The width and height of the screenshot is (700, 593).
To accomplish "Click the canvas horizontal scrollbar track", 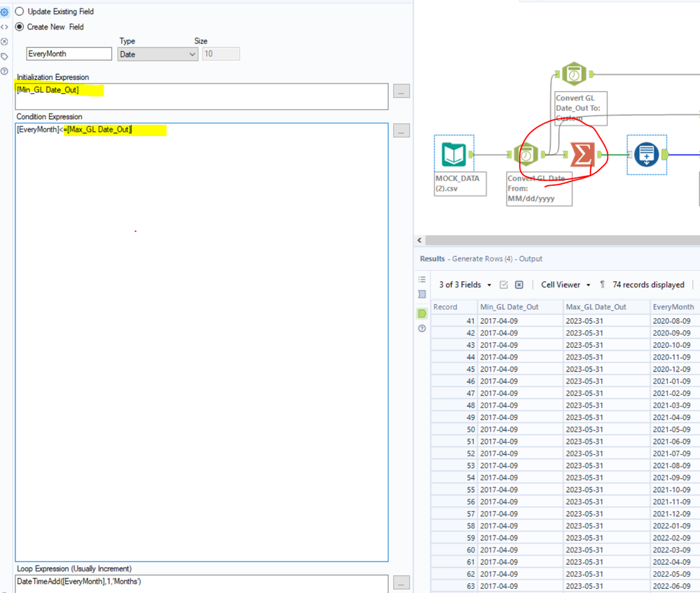I will [x=563, y=240].
